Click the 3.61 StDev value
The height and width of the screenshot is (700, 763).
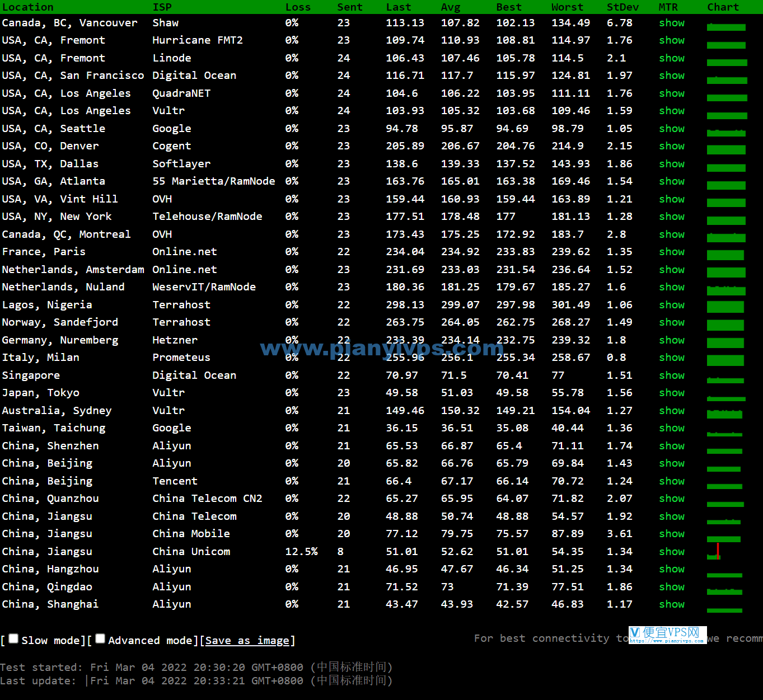pyautogui.click(x=620, y=534)
